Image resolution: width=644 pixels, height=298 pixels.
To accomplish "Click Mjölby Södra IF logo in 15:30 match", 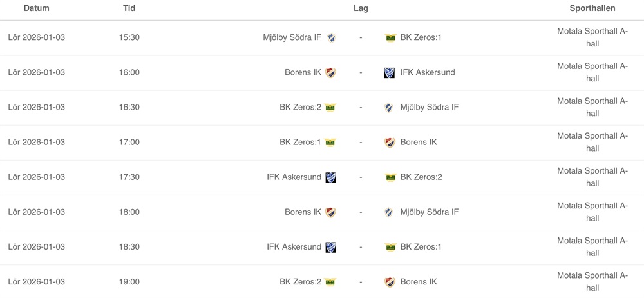I will (x=331, y=37).
